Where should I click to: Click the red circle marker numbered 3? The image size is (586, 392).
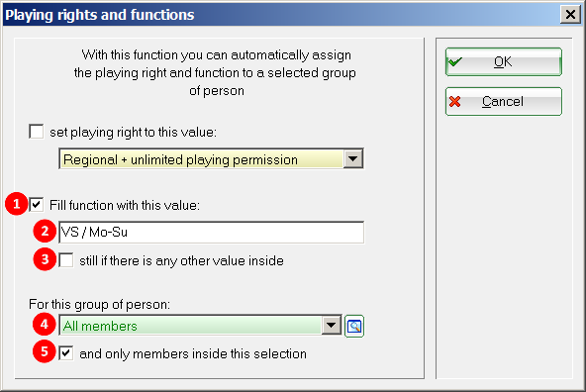tap(45, 259)
